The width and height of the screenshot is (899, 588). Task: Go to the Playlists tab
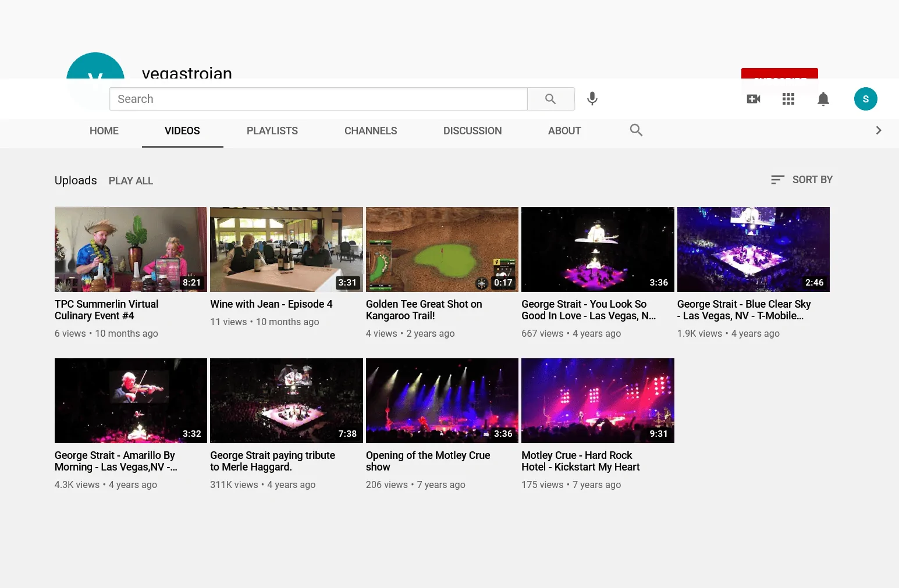coord(272,131)
